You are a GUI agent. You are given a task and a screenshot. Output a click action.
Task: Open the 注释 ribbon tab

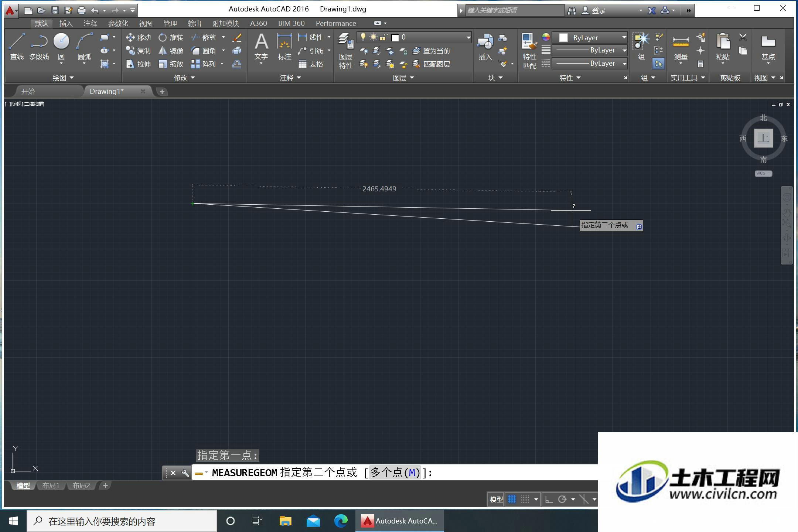90,23
